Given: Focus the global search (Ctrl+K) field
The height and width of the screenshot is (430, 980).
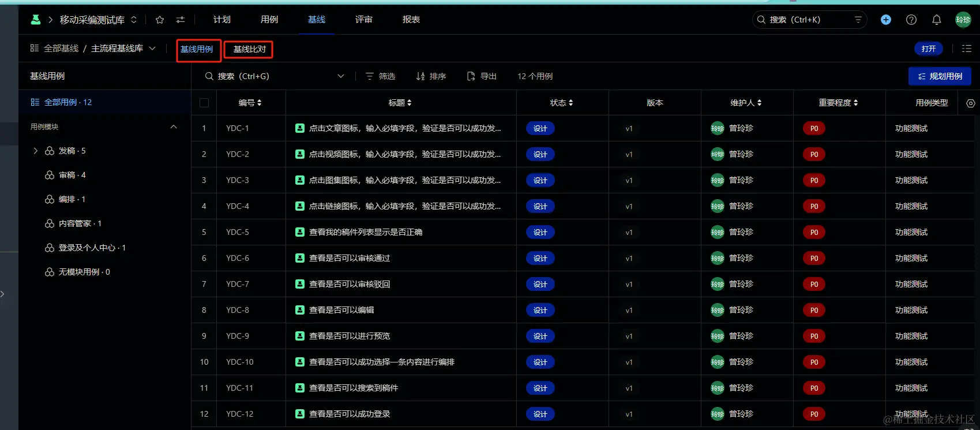Looking at the screenshot, I should click(809, 20).
